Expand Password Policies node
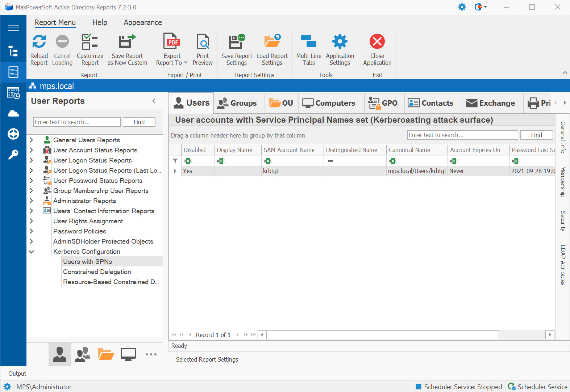The width and height of the screenshot is (570, 392). pos(32,231)
